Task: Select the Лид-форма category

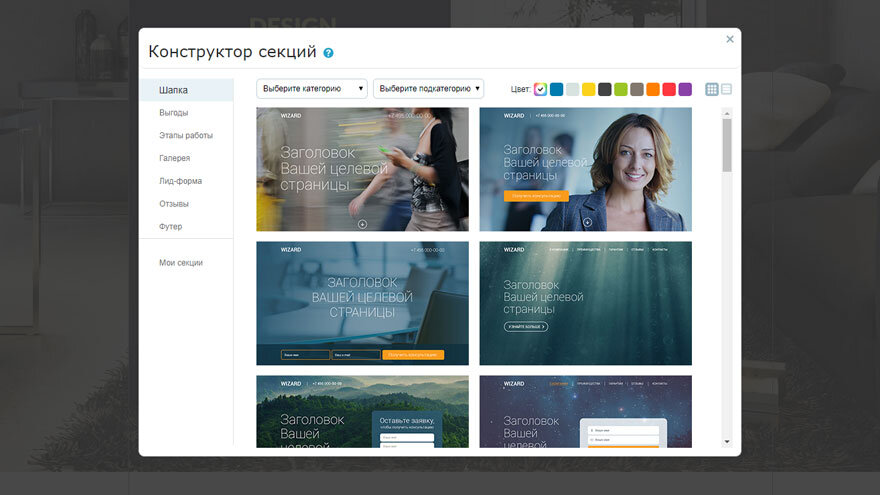Action: tap(180, 181)
